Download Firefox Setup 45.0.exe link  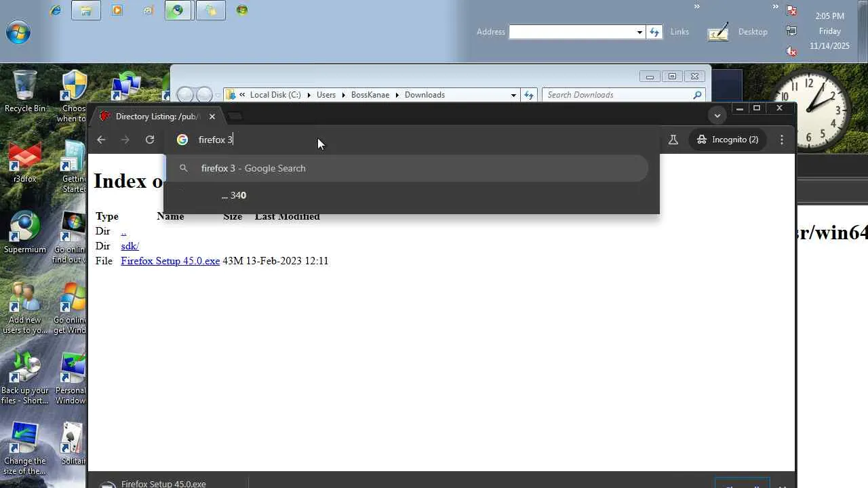[170, 261]
